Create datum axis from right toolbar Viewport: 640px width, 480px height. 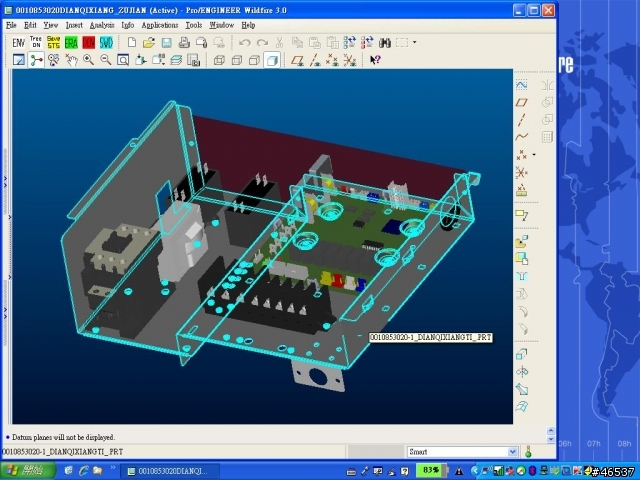coord(522,120)
